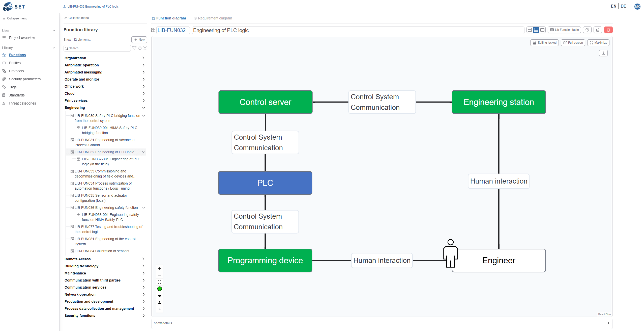Collapse LIB-FUN030 Safety-PLC bridging function node
This screenshot has height=331, width=644.
point(144,116)
